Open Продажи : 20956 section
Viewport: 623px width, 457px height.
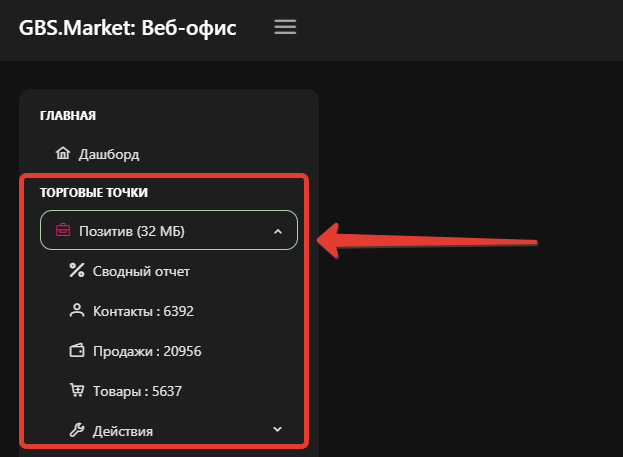point(148,351)
